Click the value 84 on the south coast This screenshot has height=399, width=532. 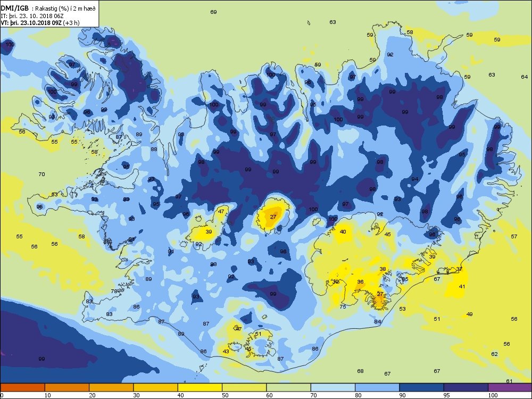(378, 322)
